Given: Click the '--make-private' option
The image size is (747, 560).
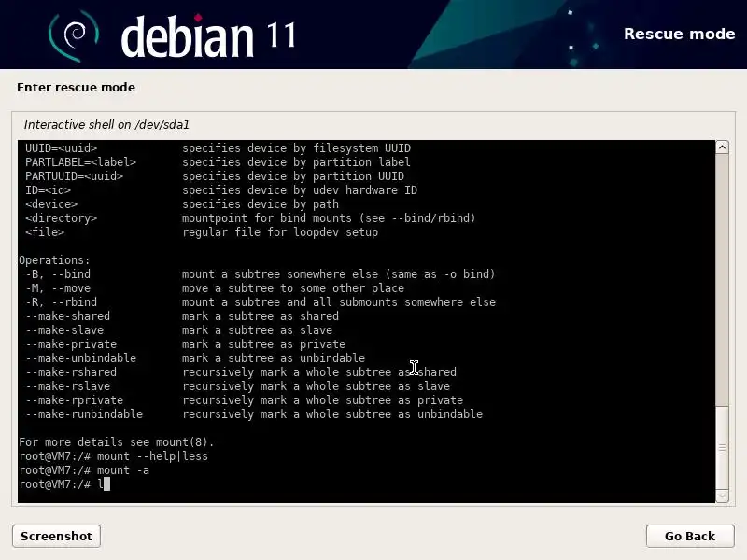Looking at the screenshot, I should (71, 344).
